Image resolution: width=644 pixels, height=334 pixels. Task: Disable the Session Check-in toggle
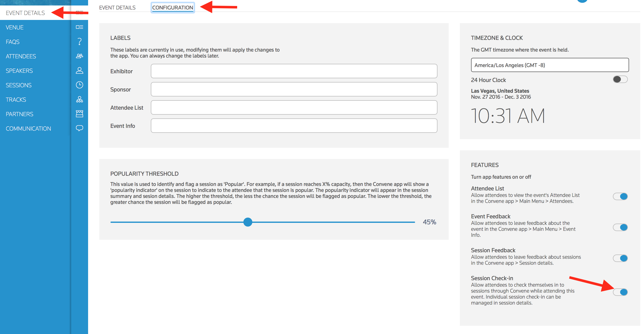pyautogui.click(x=620, y=292)
